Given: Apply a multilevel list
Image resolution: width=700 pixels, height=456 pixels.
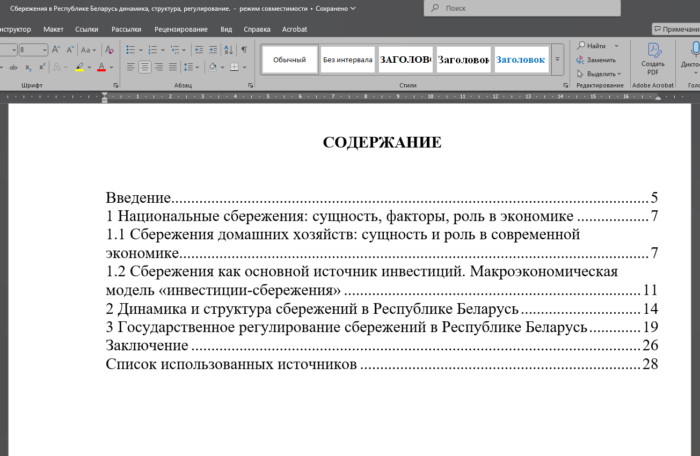Looking at the screenshot, I should pos(175,50).
